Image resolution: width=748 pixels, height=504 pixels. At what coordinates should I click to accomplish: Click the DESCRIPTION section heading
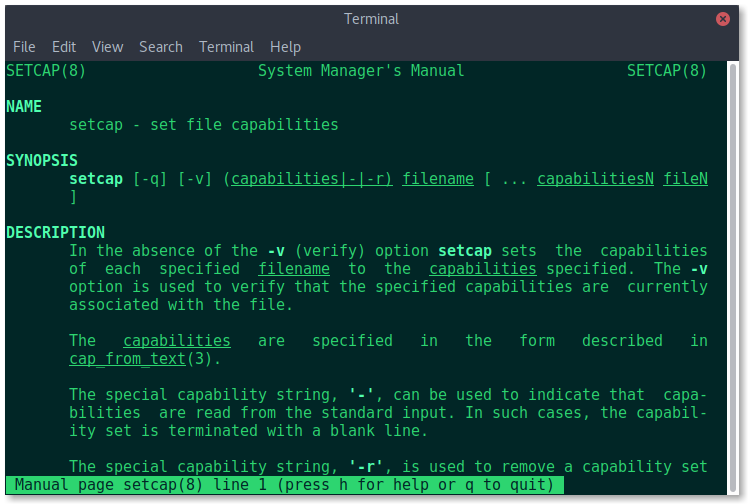point(55,232)
